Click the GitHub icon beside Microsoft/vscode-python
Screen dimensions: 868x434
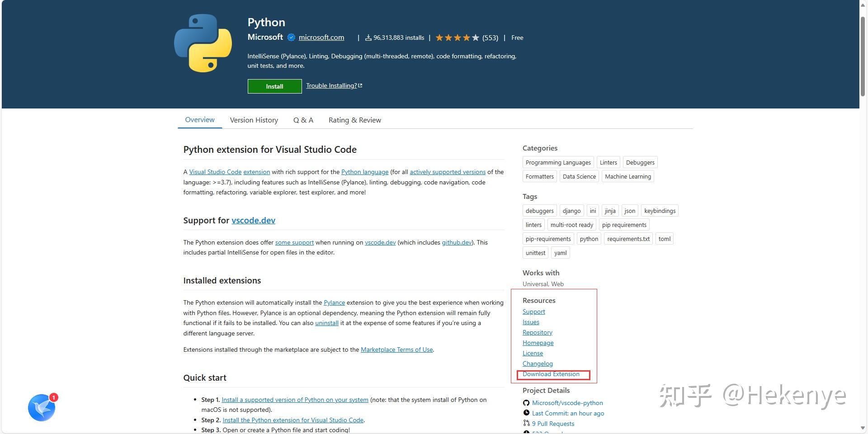click(x=526, y=403)
